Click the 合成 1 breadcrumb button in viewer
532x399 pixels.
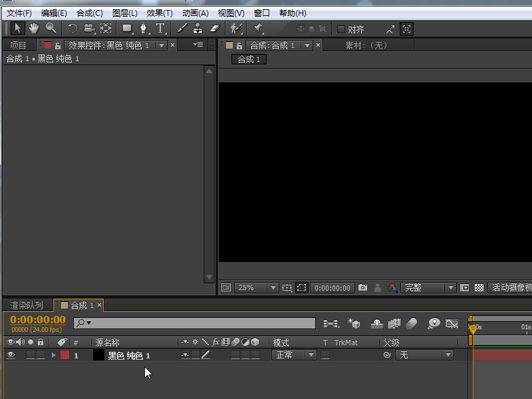[x=249, y=59]
